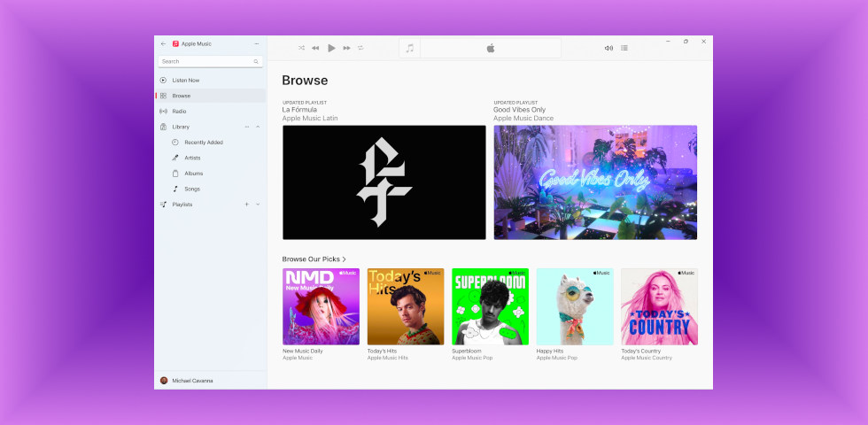
Task: Click the Artists microphone icon
Action: pyautogui.click(x=175, y=158)
